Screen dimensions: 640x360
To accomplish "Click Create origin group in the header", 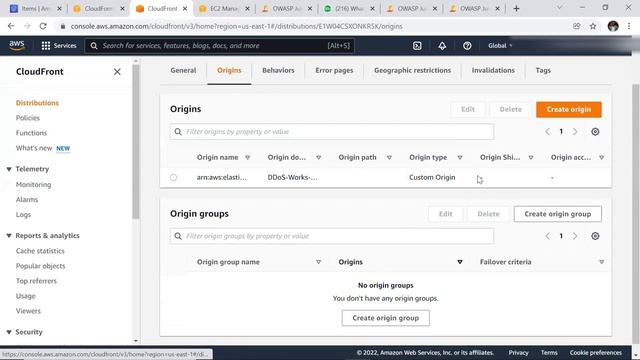I will (558, 214).
